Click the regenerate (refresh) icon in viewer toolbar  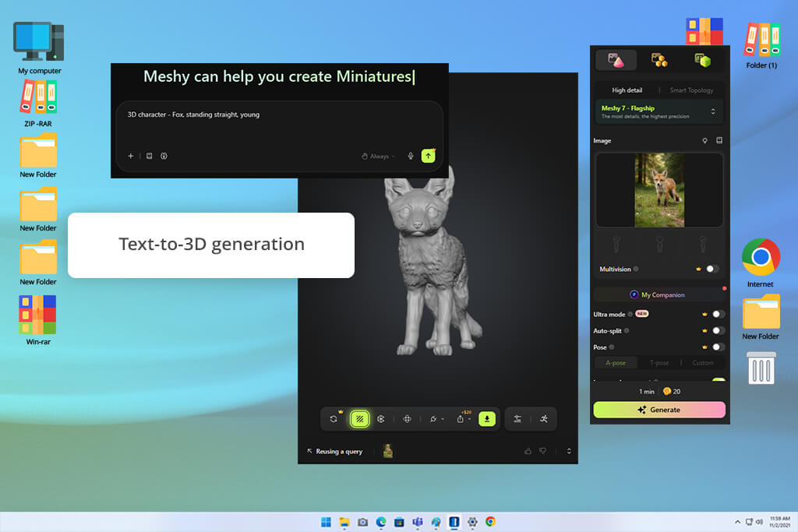tap(334, 419)
